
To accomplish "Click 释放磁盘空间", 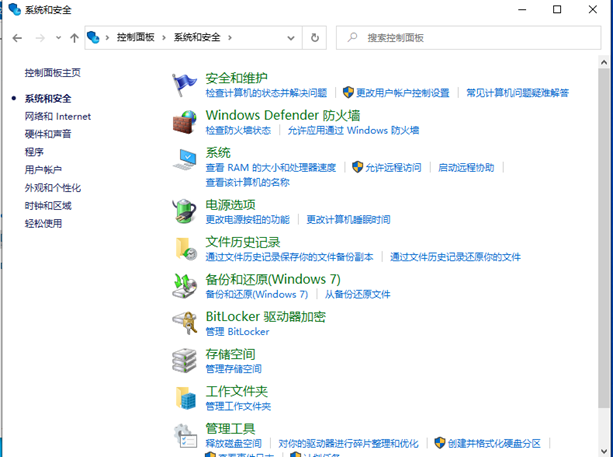I will point(233,444).
